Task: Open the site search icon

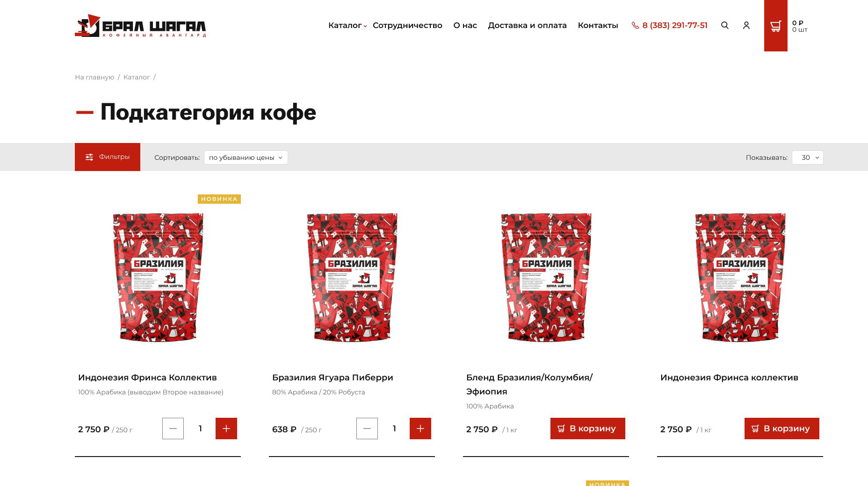Action: [x=725, y=25]
